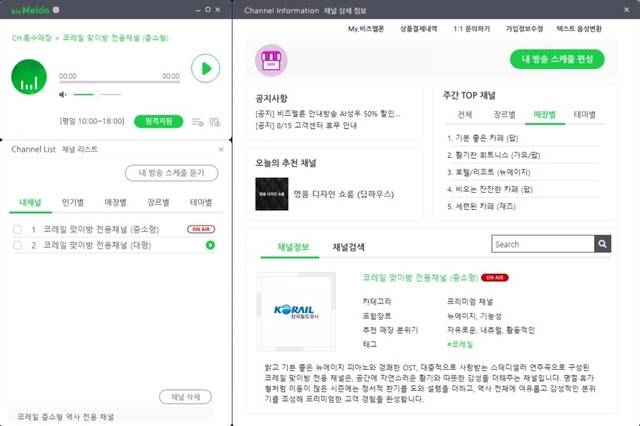Open 가입정보수정 menu
Image resolution: width=640 pixels, height=426 pixels.
[524, 29]
